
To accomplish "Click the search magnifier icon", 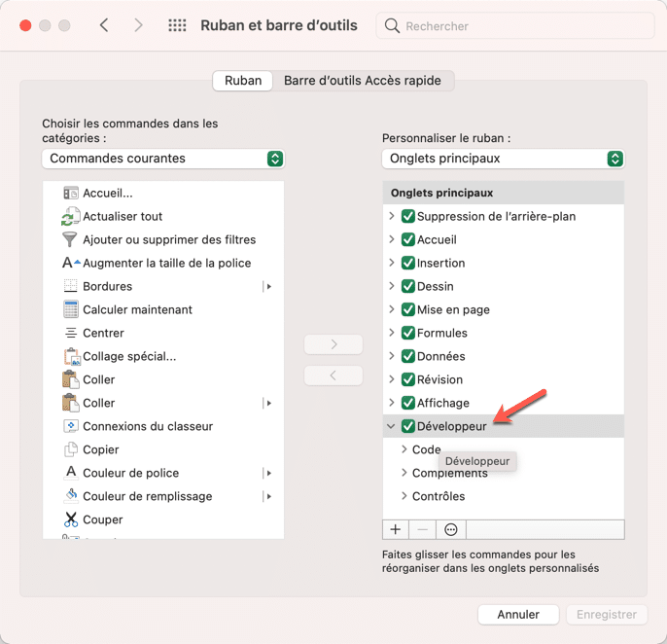I will (392, 26).
